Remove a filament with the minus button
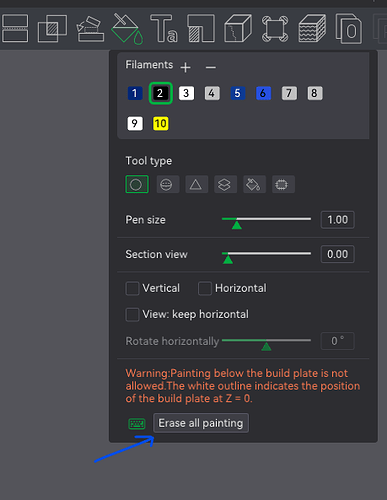 211,67
